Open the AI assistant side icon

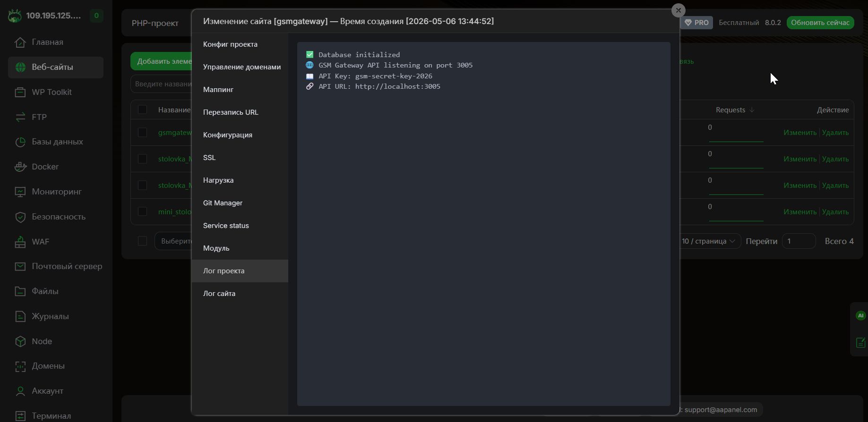(860, 315)
